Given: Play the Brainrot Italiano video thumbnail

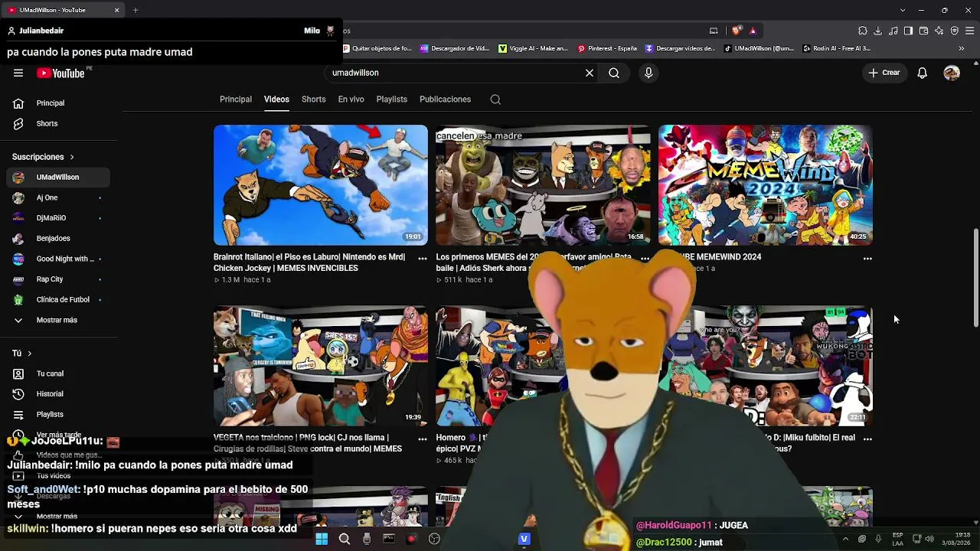Looking at the screenshot, I should click(321, 185).
